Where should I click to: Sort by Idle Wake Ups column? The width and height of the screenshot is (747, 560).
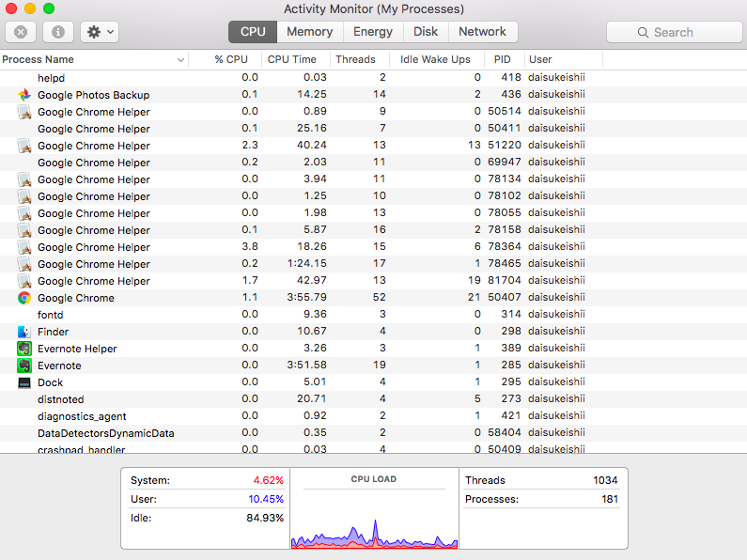pos(435,59)
